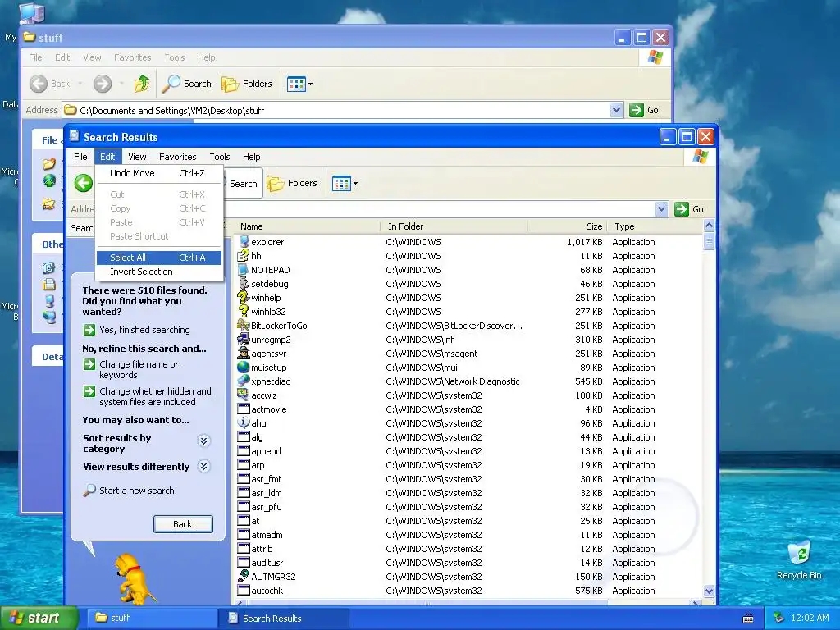Choose Undo Move in Edit menu
840x630 pixels.
[x=158, y=173]
